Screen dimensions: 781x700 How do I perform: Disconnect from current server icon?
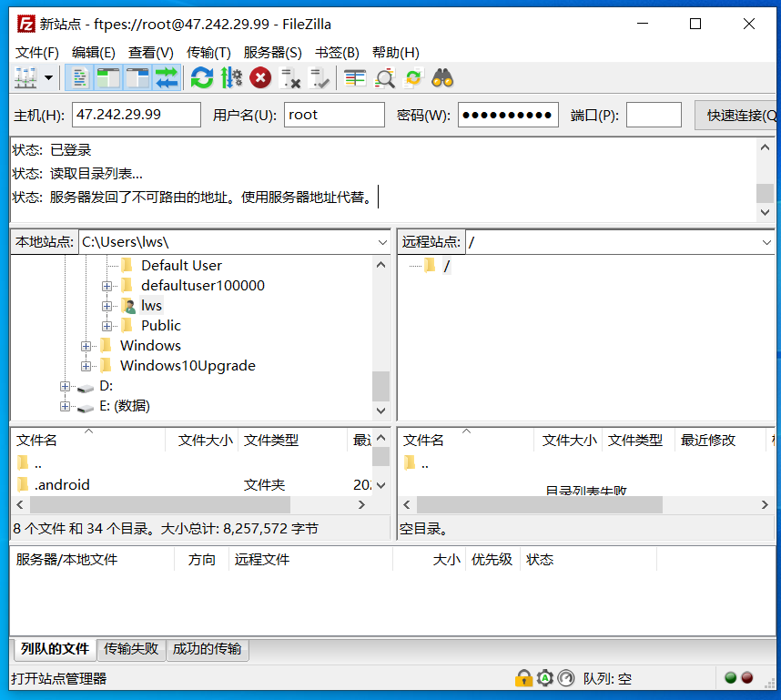coord(289,77)
